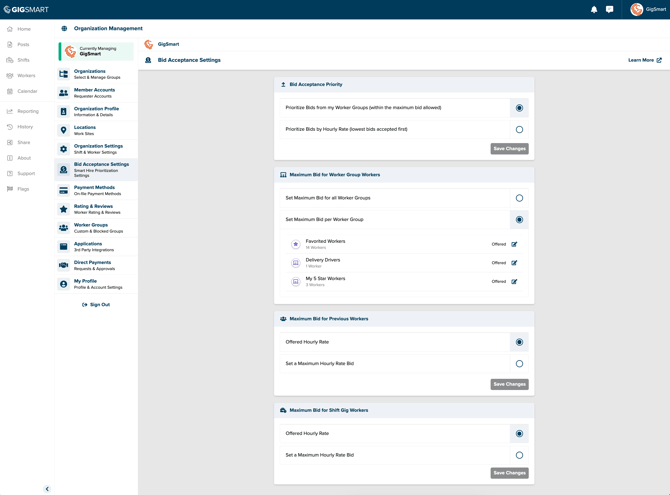The image size is (670, 495).
Task: Choose Set a Maximum Hourly Rate Bid for Shift Gig Workers
Action: click(519, 455)
